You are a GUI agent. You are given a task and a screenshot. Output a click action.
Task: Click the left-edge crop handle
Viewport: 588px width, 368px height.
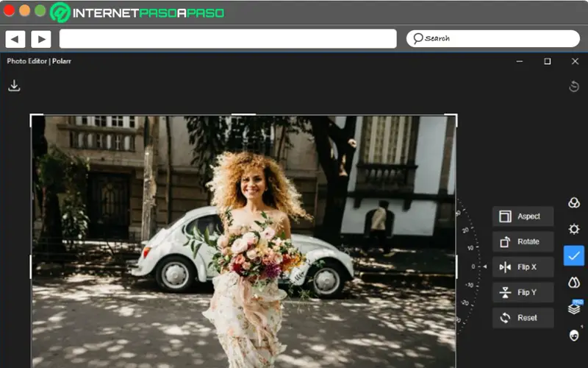31,266
